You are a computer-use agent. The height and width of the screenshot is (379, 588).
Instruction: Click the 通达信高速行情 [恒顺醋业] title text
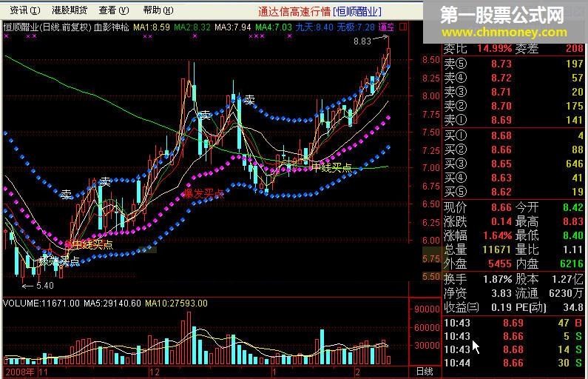(320, 12)
